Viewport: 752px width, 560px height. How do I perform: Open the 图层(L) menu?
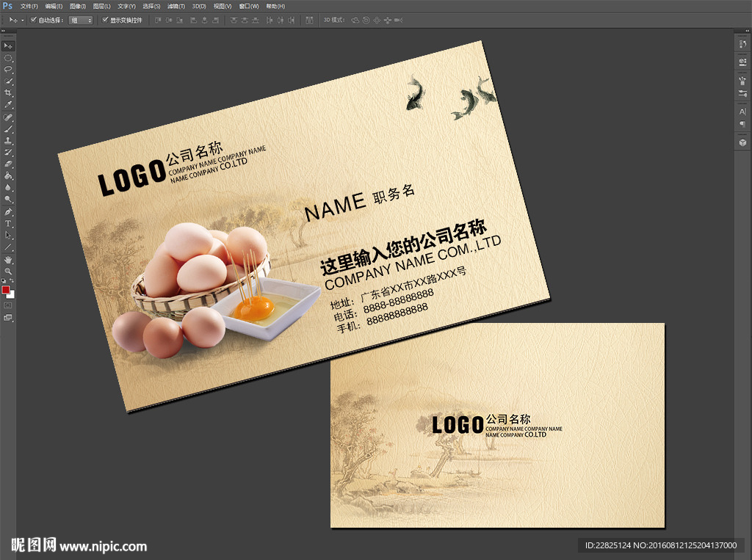coord(101,6)
